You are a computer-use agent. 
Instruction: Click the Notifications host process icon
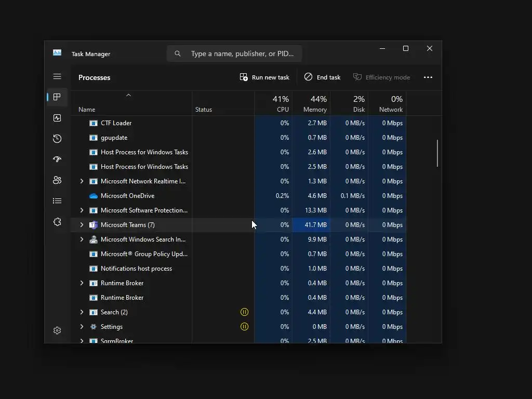94,269
